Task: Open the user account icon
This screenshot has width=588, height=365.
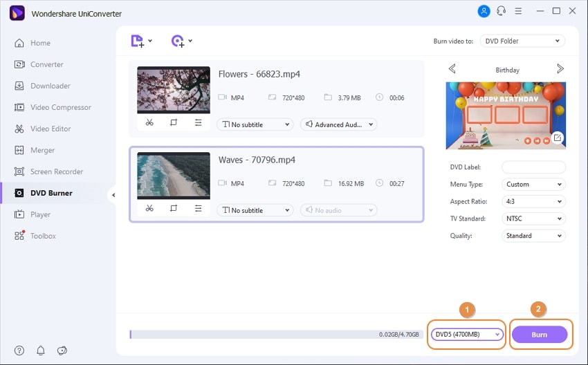Action: [484, 11]
